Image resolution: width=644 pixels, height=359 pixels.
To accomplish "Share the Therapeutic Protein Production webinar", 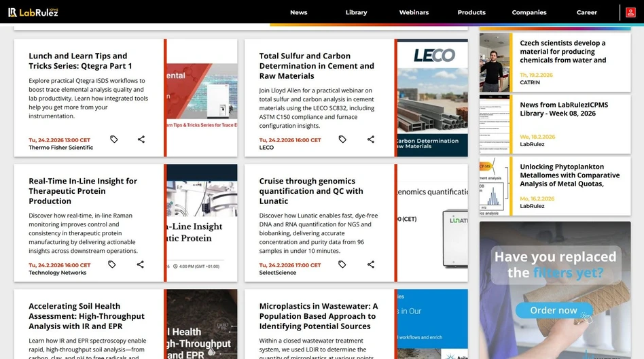I will click(140, 264).
